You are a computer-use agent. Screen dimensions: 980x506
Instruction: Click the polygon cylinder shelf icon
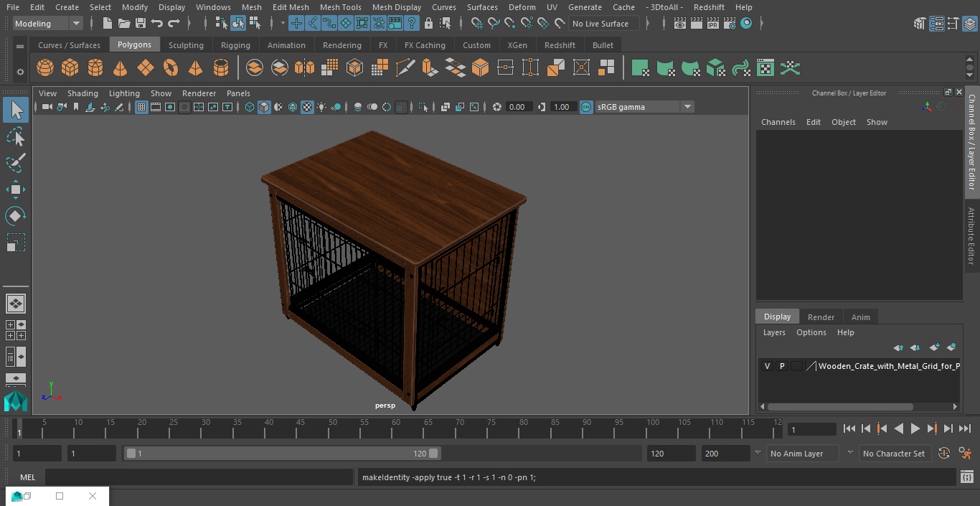[95, 68]
